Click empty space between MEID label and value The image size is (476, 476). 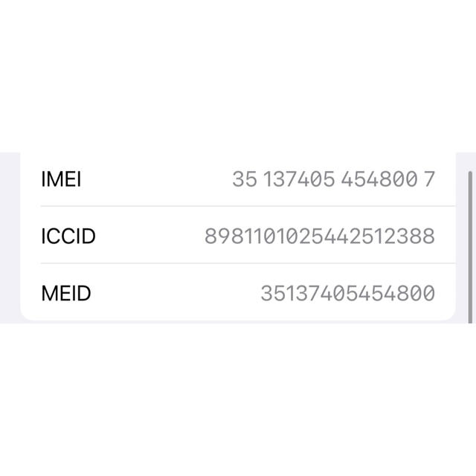click(176, 293)
